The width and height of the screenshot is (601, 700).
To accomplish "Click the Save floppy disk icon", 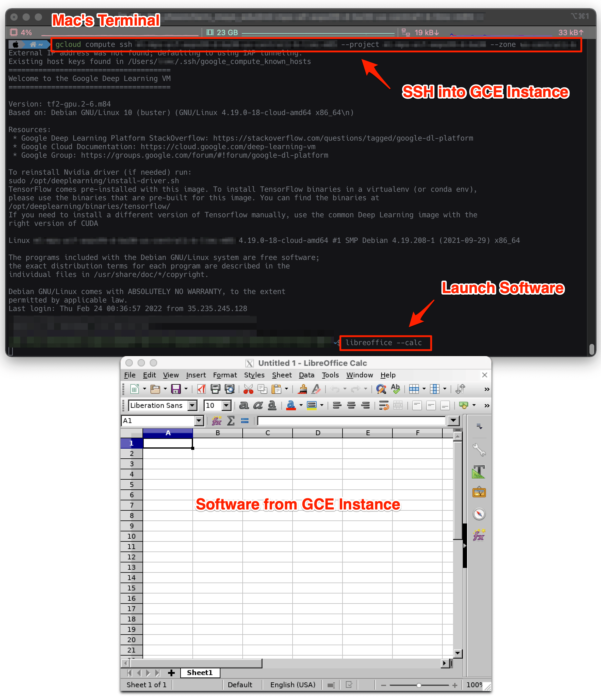I will pos(176,389).
